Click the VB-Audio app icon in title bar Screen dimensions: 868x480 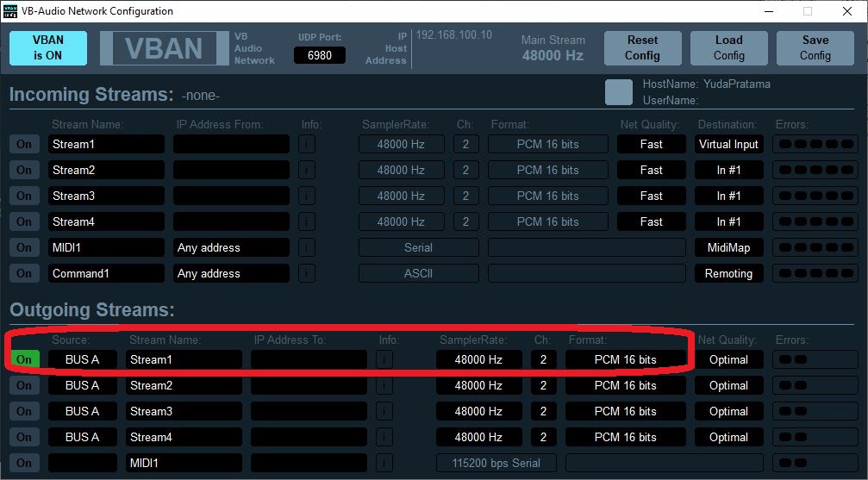click(x=10, y=11)
